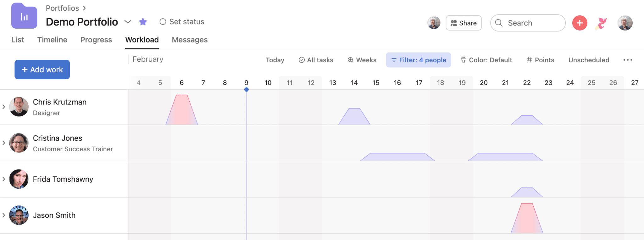The height and width of the screenshot is (240, 644).
Task: Select Chris Krutzman's red overload peak on 6th
Action: click(182, 111)
